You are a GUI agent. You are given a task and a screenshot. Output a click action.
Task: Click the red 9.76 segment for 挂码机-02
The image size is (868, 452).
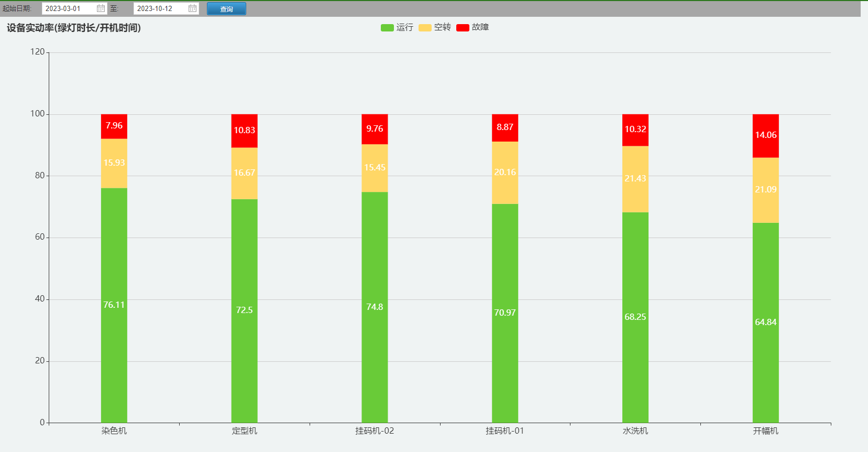click(x=375, y=129)
